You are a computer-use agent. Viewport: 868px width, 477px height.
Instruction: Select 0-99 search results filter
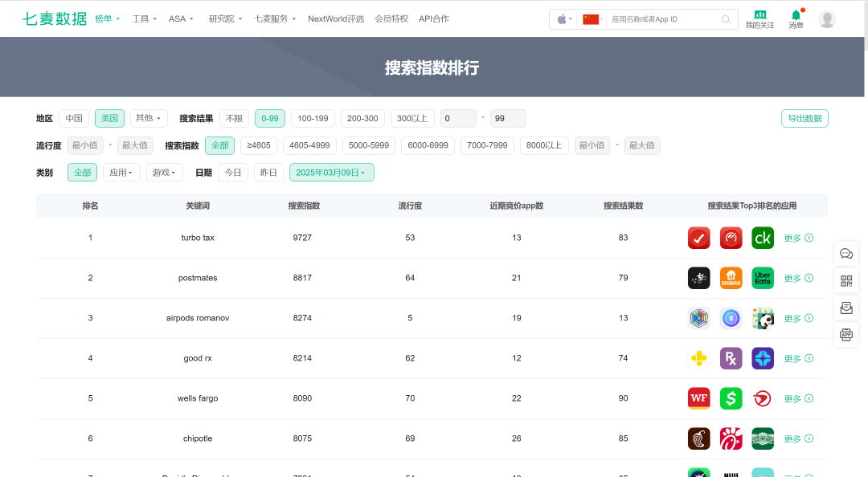(x=270, y=118)
